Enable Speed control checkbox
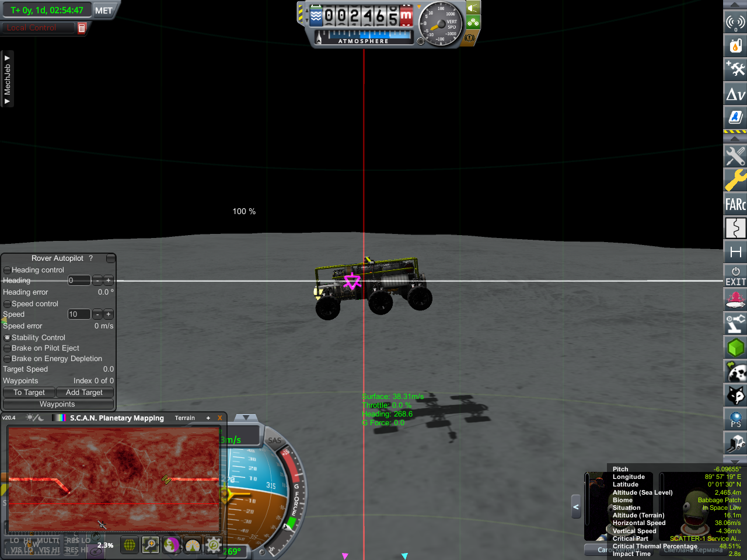The image size is (747, 560). [7, 304]
